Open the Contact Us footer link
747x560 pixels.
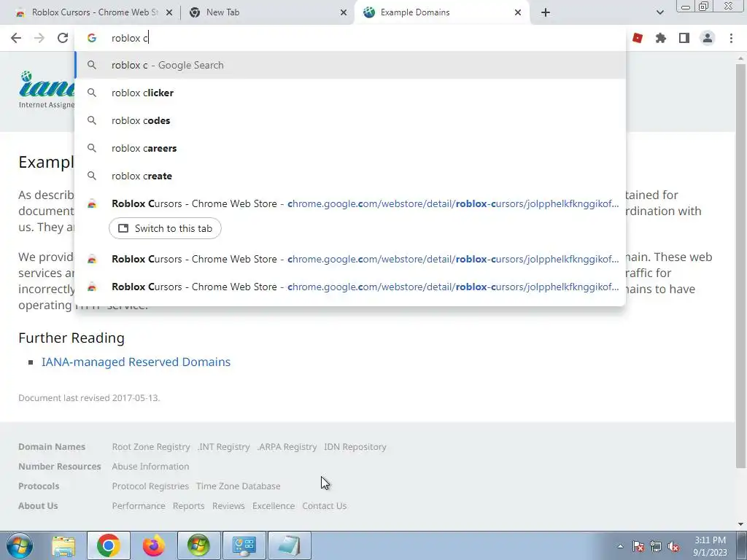point(325,506)
